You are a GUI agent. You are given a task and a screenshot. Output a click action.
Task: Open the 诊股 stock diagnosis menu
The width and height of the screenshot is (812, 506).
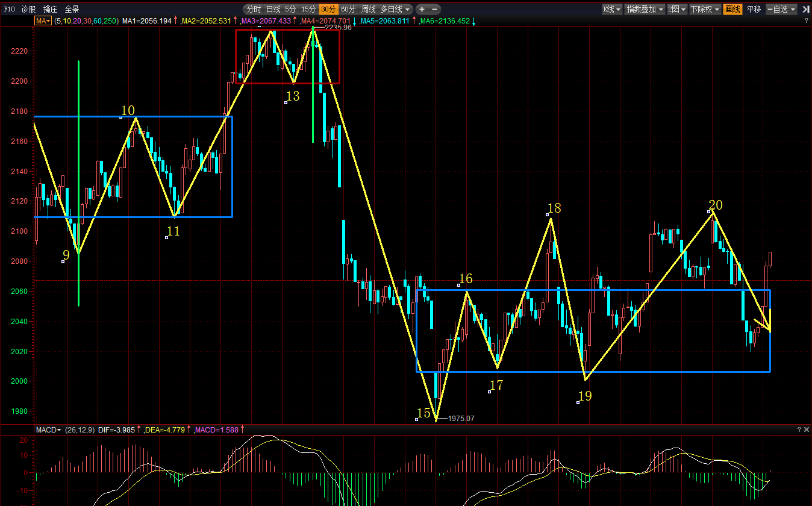pos(28,10)
